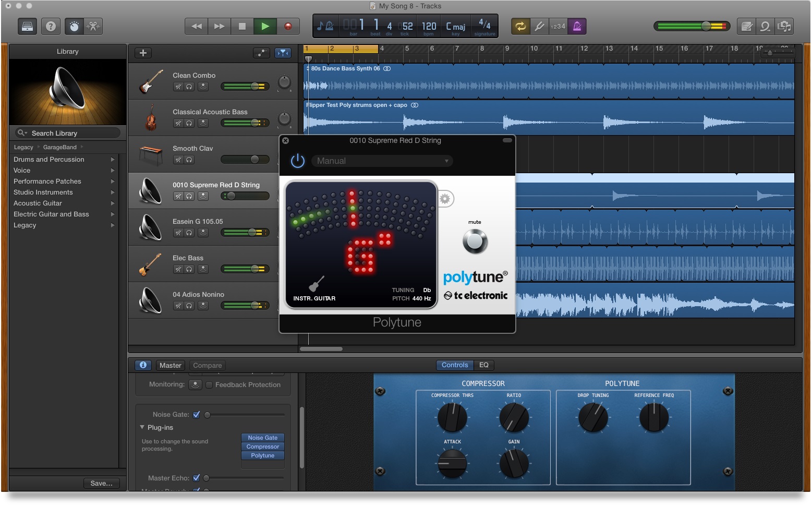Click INSTR. GUITAR mode in Polytune display

tap(314, 298)
